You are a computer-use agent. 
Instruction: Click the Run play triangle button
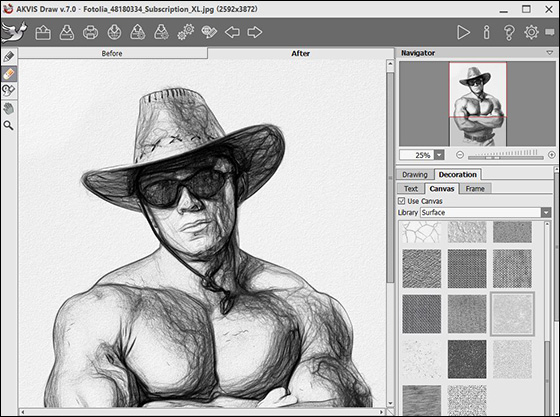pyautogui.click(x=463, y=32)
